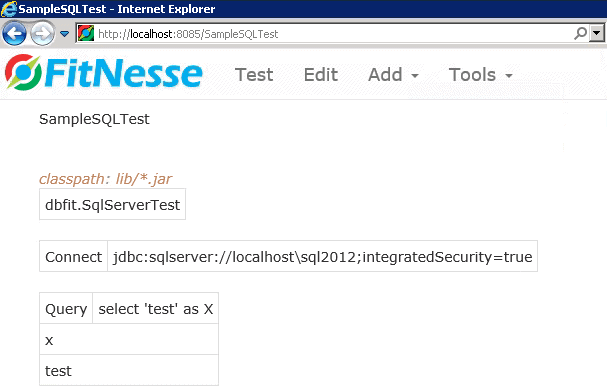Click the browser Forward arrow button
The image size is (607, 390).
[x=42, y=33]
